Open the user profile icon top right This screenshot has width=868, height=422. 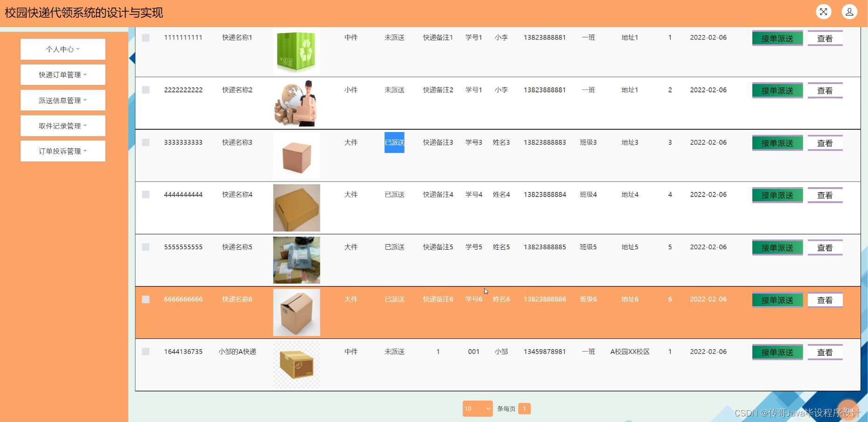click(849, 12)
